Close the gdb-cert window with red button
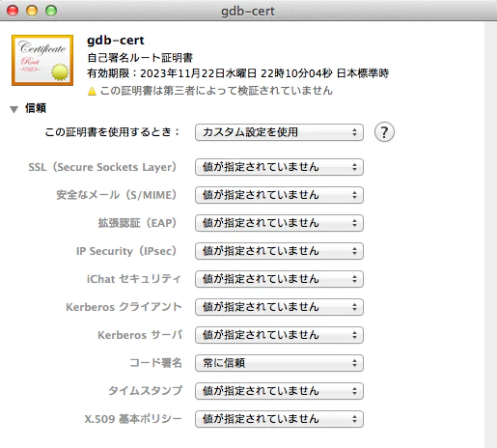This screenshot has width=497, height=448. click(x=13, y=11)
